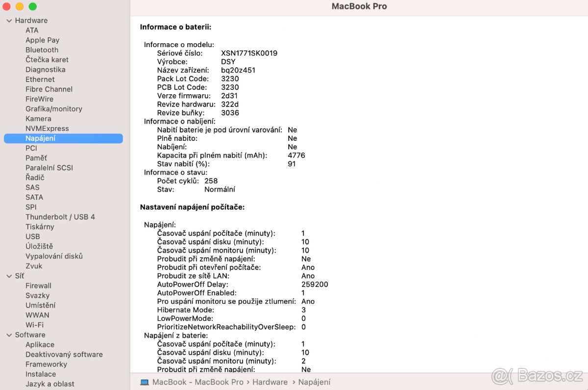Click the laptop icon in path bar
The width and height of the screenshot is (588, 390).
(x=145, y=382)
